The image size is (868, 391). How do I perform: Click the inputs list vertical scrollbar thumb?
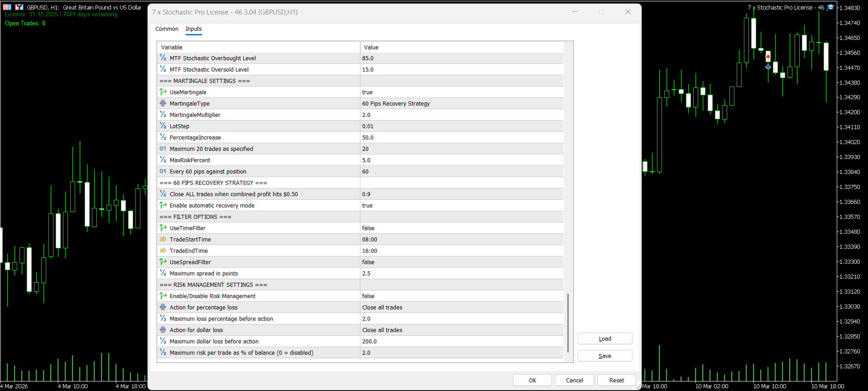click(568, 323)
